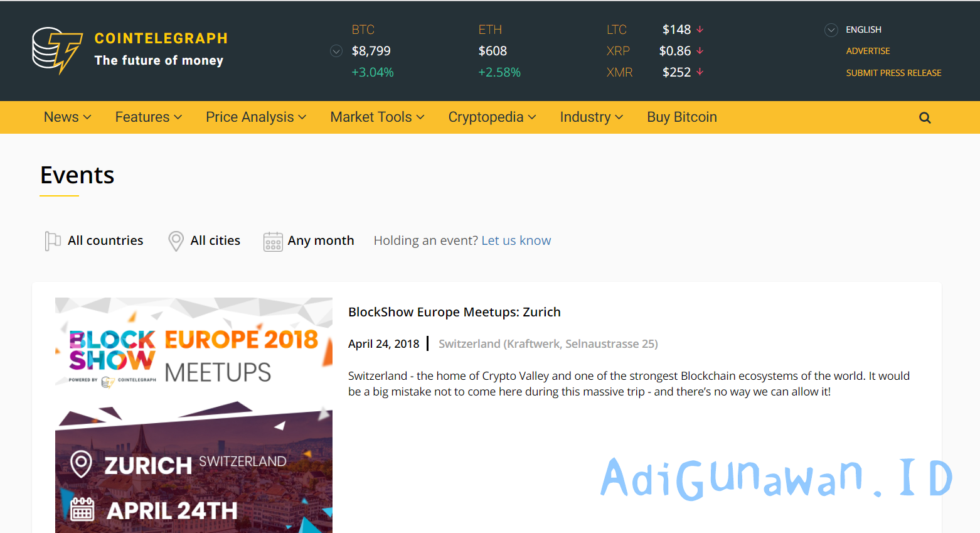Image resolution: width=980 pixels, height=533 pixels.
Task: Click the calendar icon beside Any month
Action: pos(273,241)
